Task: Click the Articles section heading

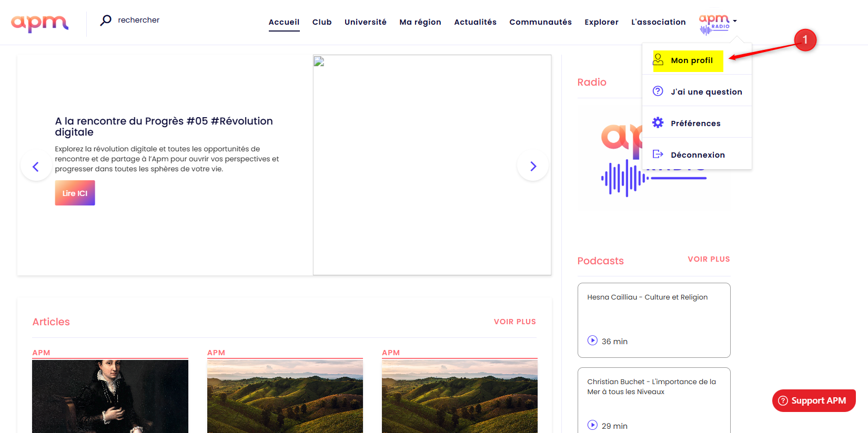Action: tap(51, 322)
